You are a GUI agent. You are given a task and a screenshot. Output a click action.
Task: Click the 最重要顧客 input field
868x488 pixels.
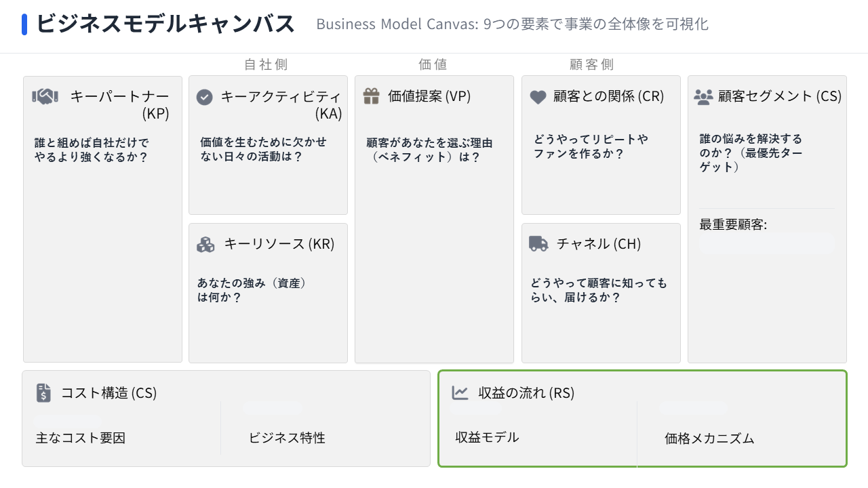tap(767, 244)
